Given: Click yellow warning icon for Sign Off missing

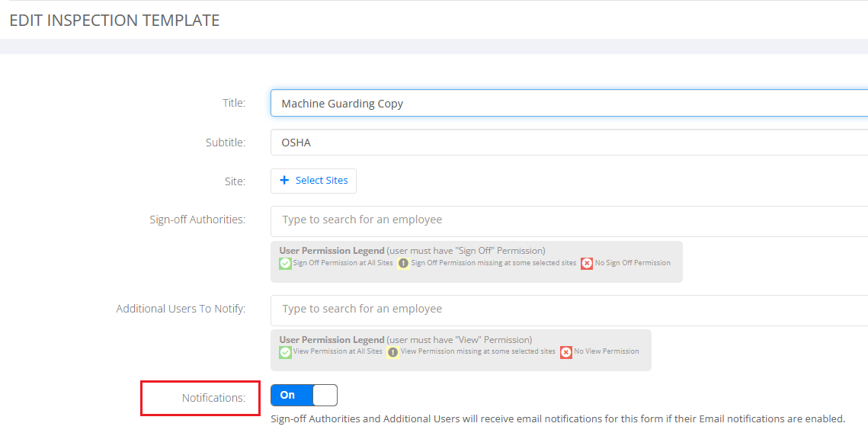Looking at the screenshot, I should click(x=404, y=264).
